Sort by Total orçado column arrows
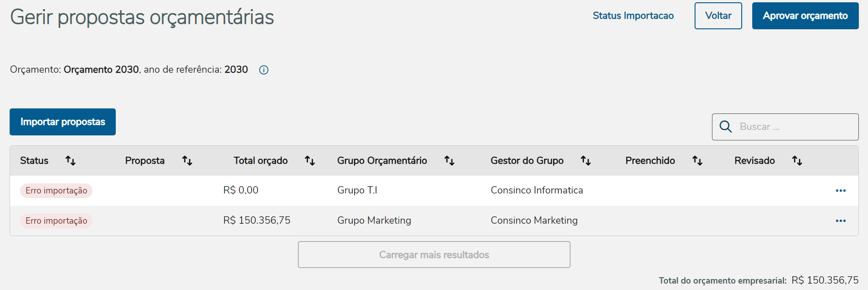Screen dimensions: 868x290 pos(310,161)
